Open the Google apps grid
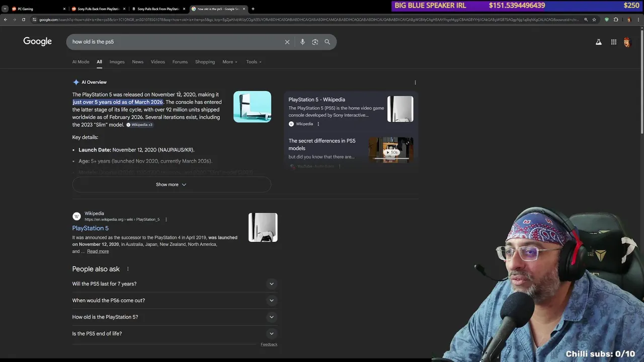Screen dimensions: 644x362 click(614, 42)
